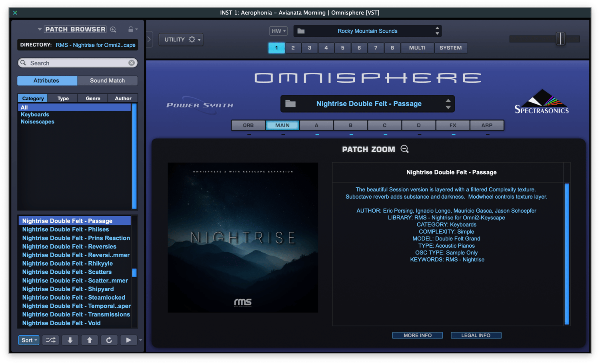This screenshot has height=364, width=600.
Task: Open the Genre attribute tab
Action: (93, 98)
